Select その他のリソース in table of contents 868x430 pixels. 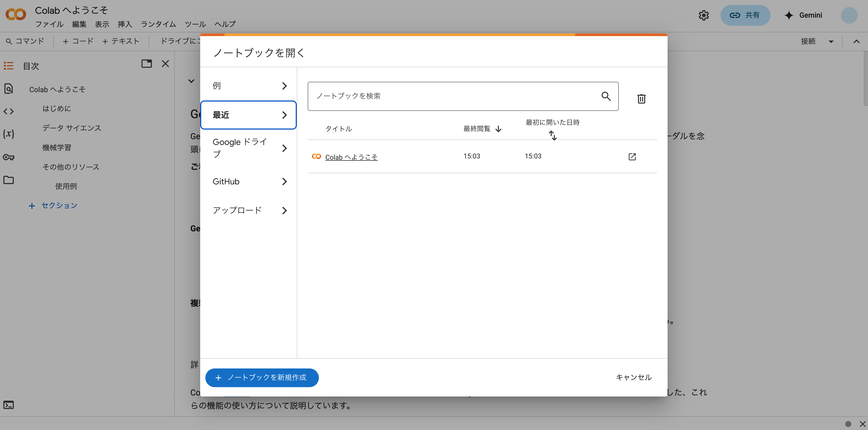71,167
